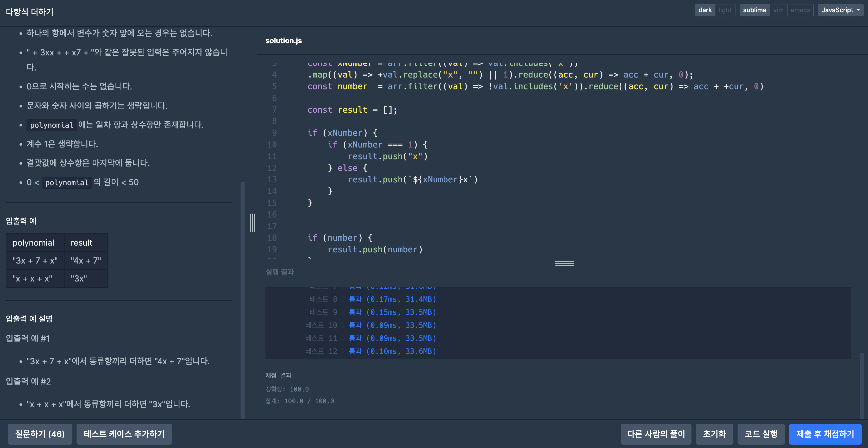The width and height of the screenshot is (868, 448).
Task: Open the solution.js file tab
Action: coord(283,41)
